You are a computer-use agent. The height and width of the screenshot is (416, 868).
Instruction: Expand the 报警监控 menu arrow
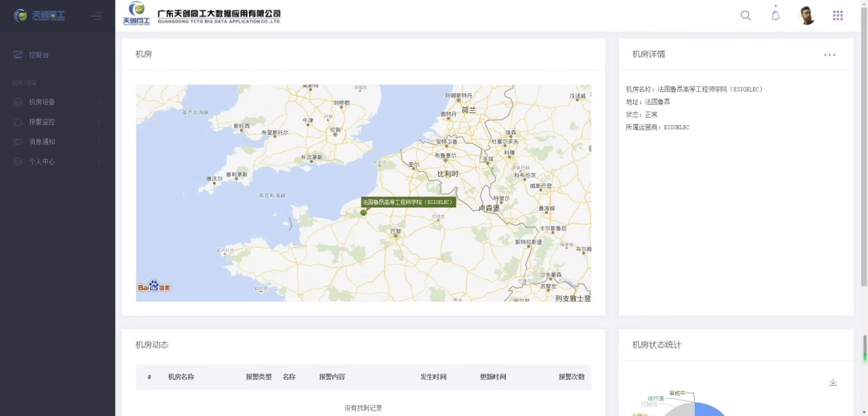[x=100, y=122]
